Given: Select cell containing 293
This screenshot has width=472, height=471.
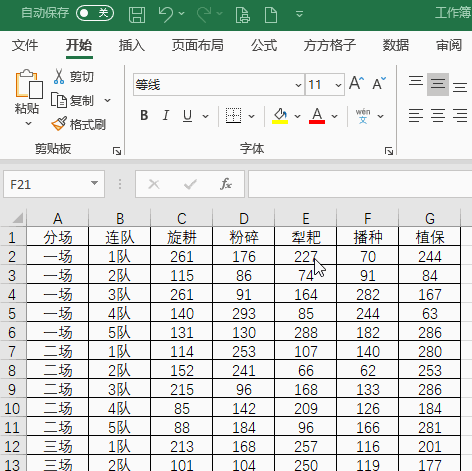Looking at the screenshot, I should click(244, 313).
